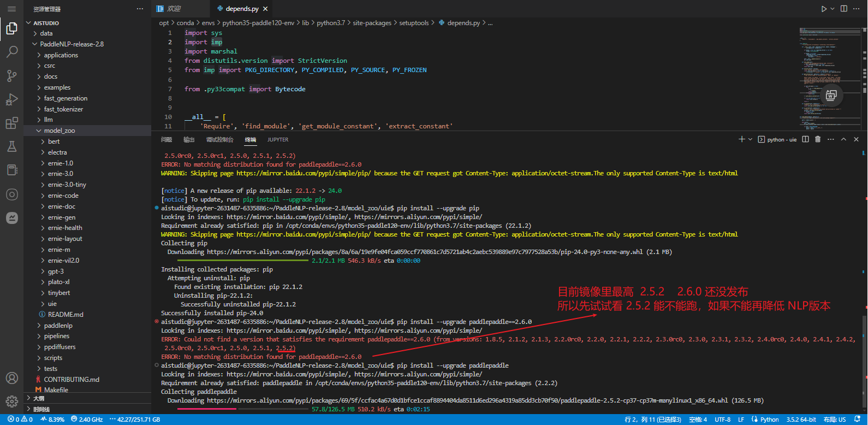
Task: Switch to the JUPYTER panel tab
Action: tap(278, 140)
